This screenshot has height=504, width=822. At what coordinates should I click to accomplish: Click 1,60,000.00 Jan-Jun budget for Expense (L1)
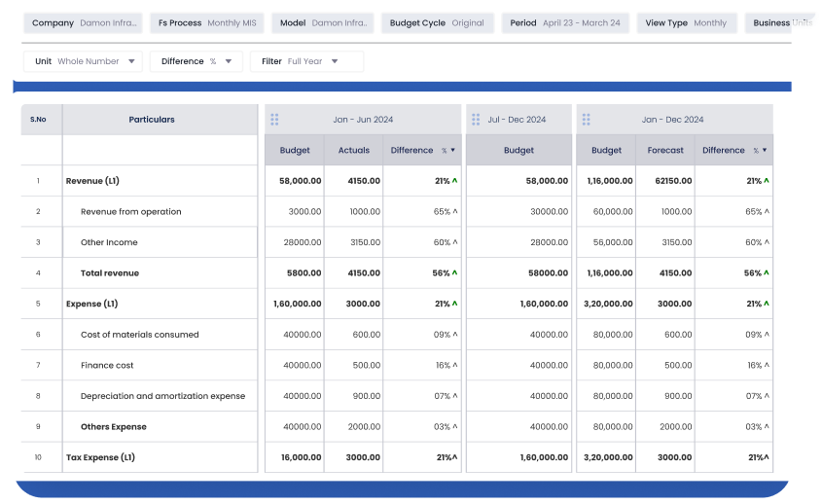click(x=298, y=304)
